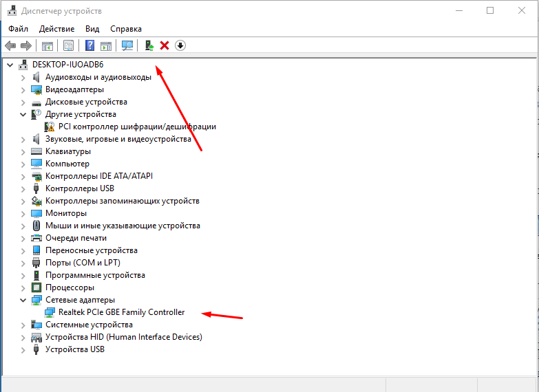Viewport: 539px width, 392px height.
Task: Click the chip icon beside Процессоры
Action: 36,287
